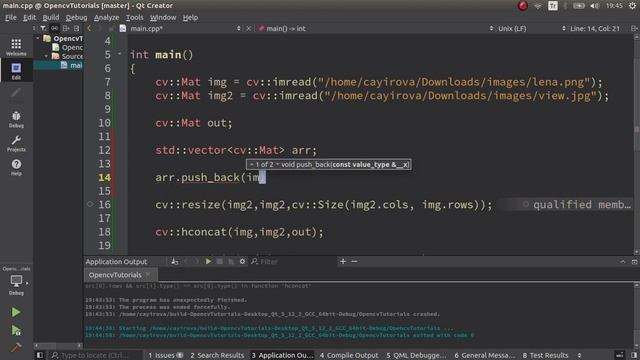Clear the application output with broom icon
The image size is (640, 360).
click(x=175, y=261)
